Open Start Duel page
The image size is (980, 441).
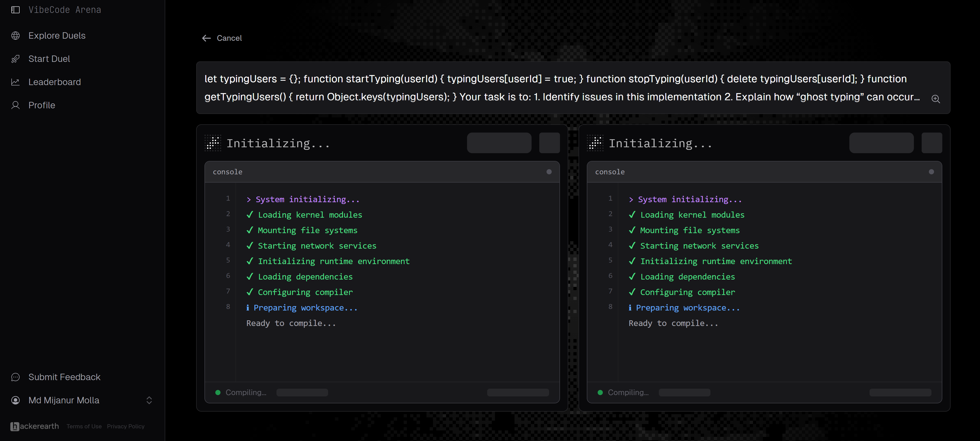point(50,59)
